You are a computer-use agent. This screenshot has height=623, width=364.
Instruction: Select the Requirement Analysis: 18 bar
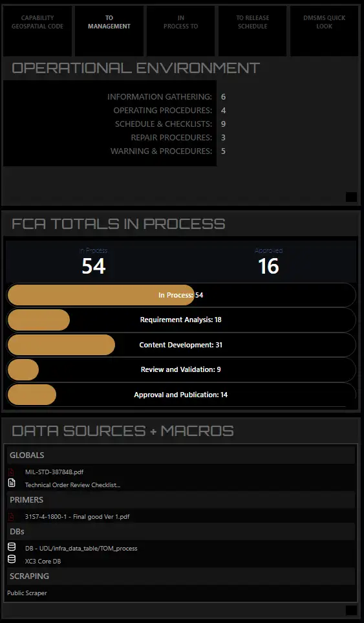pyautogui.click(x=181, y=320)
